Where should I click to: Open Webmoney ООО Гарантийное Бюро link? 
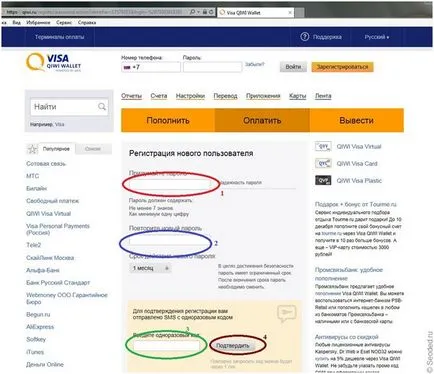pos(67,299)
